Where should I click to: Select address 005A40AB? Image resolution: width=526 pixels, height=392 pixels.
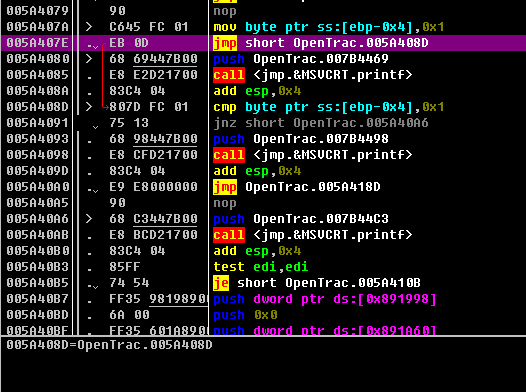coord(38,235)
